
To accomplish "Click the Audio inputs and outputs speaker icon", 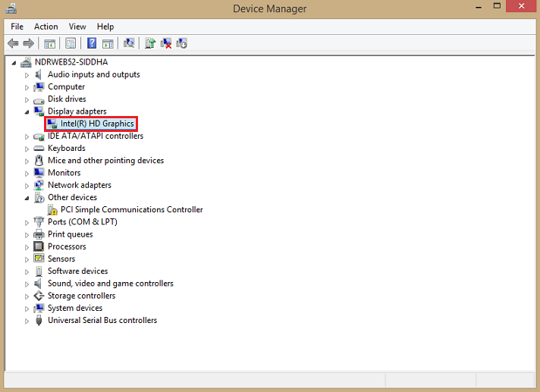I will [x=38, y=74].
